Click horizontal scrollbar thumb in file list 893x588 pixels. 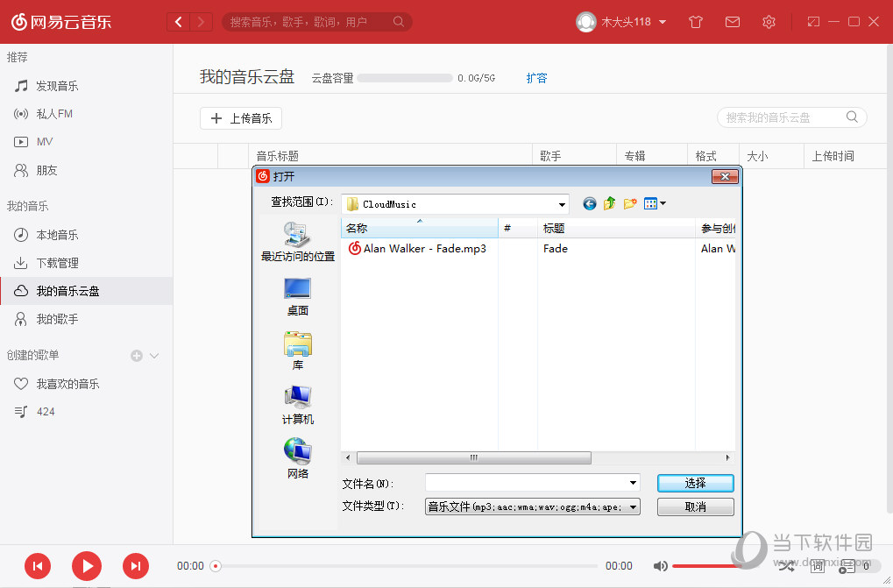pyautogui.click(x=474, y=457)
